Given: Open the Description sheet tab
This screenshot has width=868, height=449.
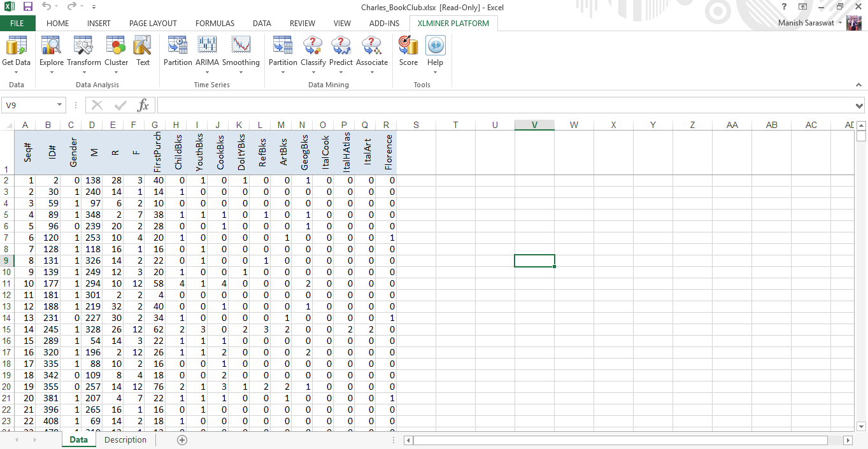Looking at the screenshot, I should pyautogui.click(x=125, y=440).
